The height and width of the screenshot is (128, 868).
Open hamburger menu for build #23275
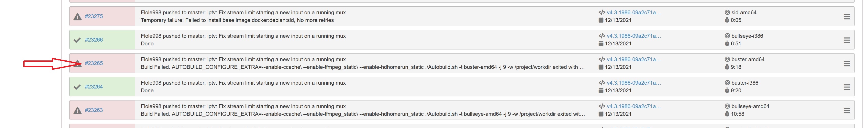[847, 17]
